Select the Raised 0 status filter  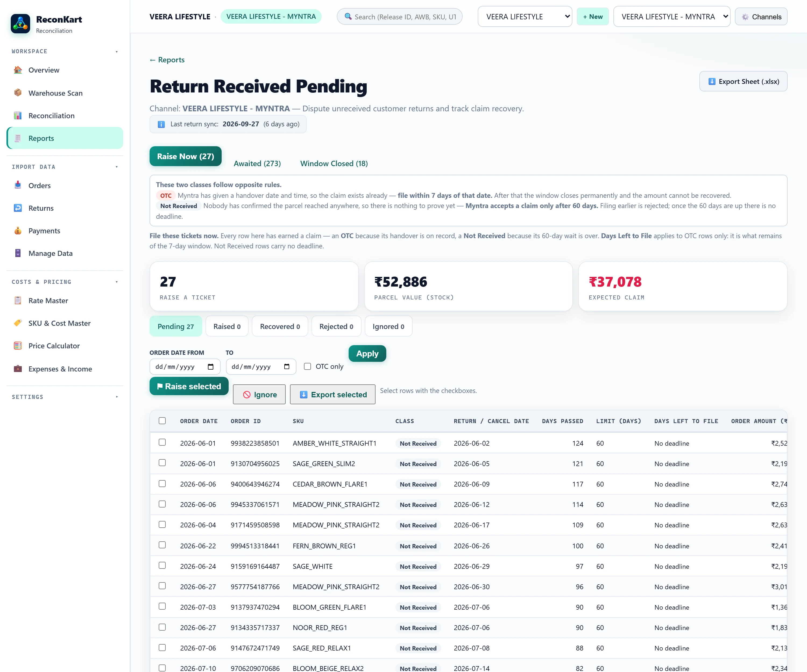[227, 326]
